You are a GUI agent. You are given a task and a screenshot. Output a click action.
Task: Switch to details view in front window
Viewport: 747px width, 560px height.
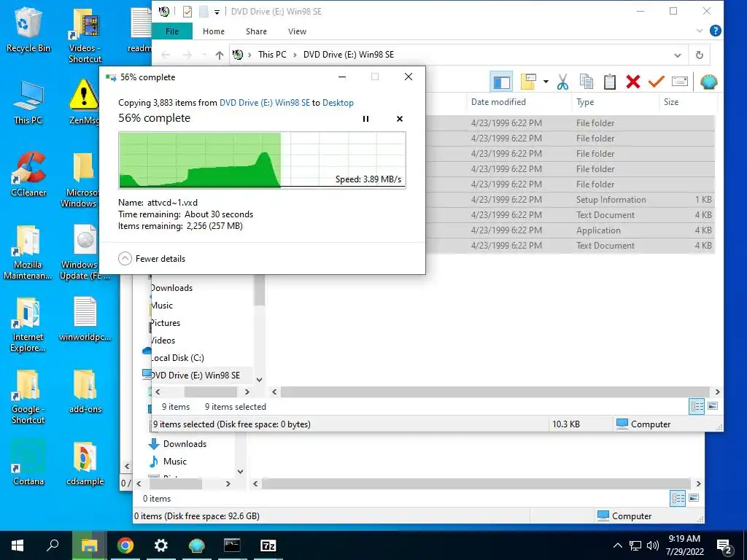(697, 406)
